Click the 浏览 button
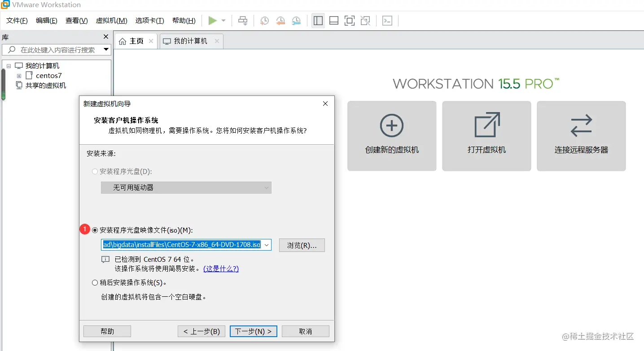 [302, 245]
